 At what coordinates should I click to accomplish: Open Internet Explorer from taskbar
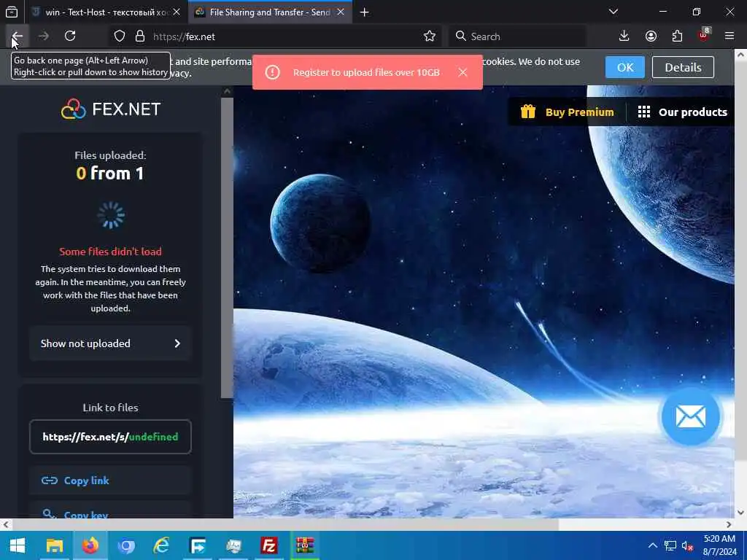tap(161, 545)
